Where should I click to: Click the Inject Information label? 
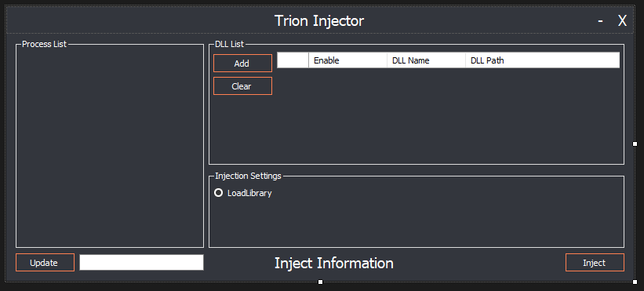(x=334, y=263)
